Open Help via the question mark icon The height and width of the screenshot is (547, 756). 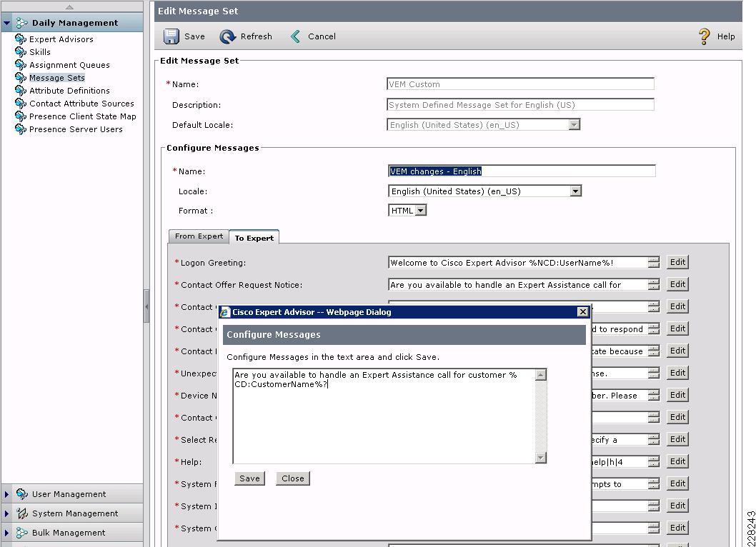(705, 36)
